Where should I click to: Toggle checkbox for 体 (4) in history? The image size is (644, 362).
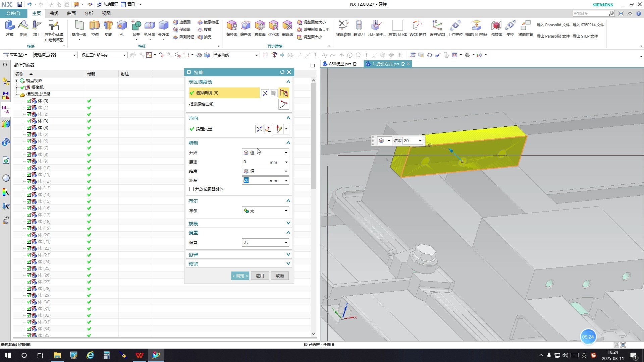pos(29,128)
